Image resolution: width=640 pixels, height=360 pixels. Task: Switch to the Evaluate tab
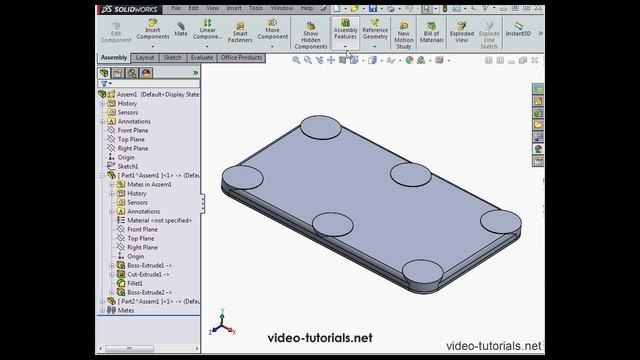[x=202, y=58]
